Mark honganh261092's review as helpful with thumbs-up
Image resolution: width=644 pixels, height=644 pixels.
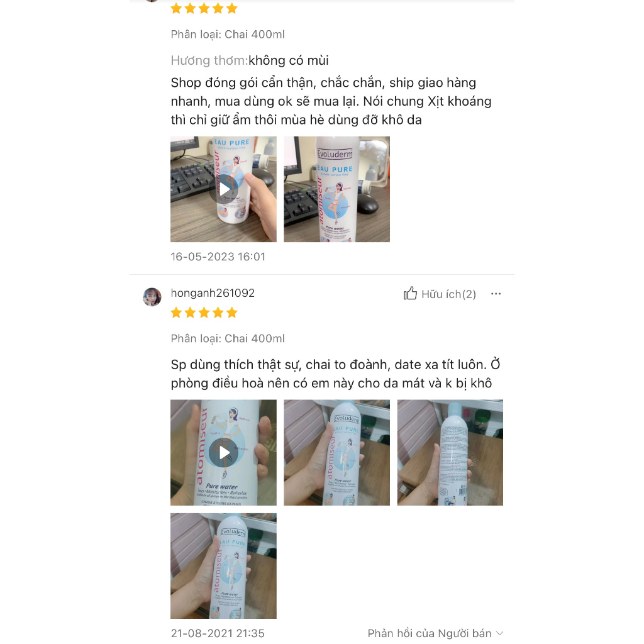[410, 294]
